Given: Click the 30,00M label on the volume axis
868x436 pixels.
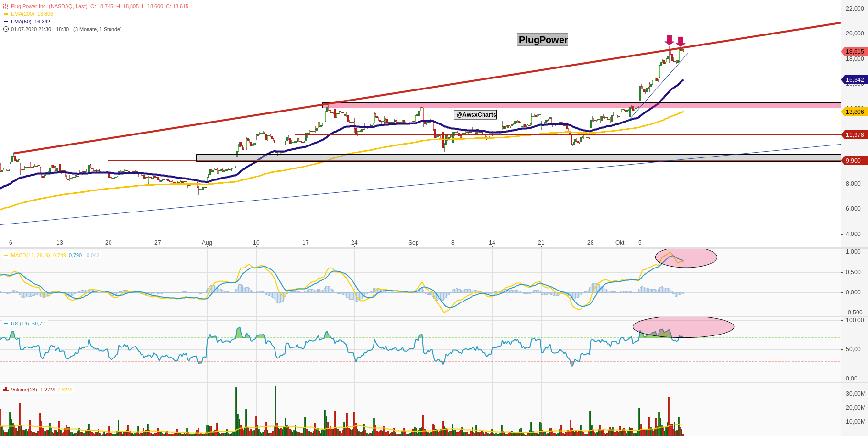Looking at the screenshot, I should point(856,394).
